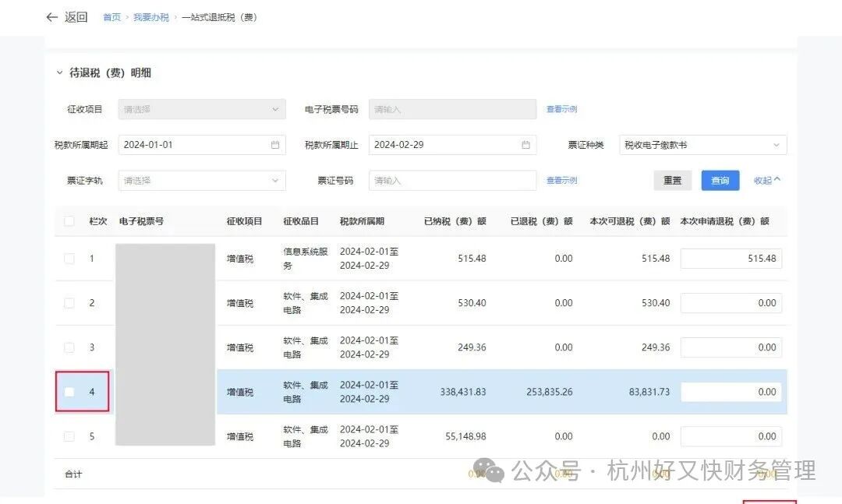Click the back arrow next to 返回
This screenshot has width=842, height=504.
[x=51, y=17]
